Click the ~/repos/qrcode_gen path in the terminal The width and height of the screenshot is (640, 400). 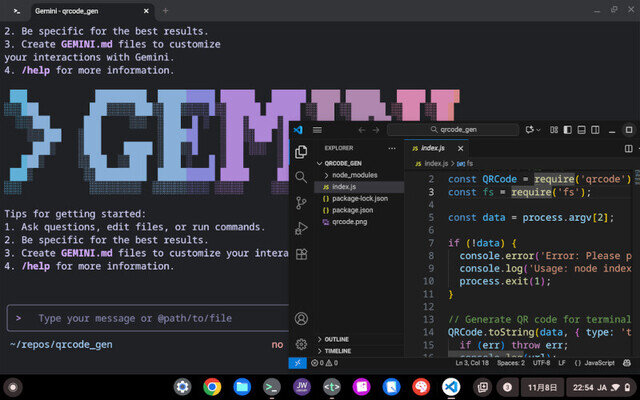pyautogui.click(x=61, y=344)
